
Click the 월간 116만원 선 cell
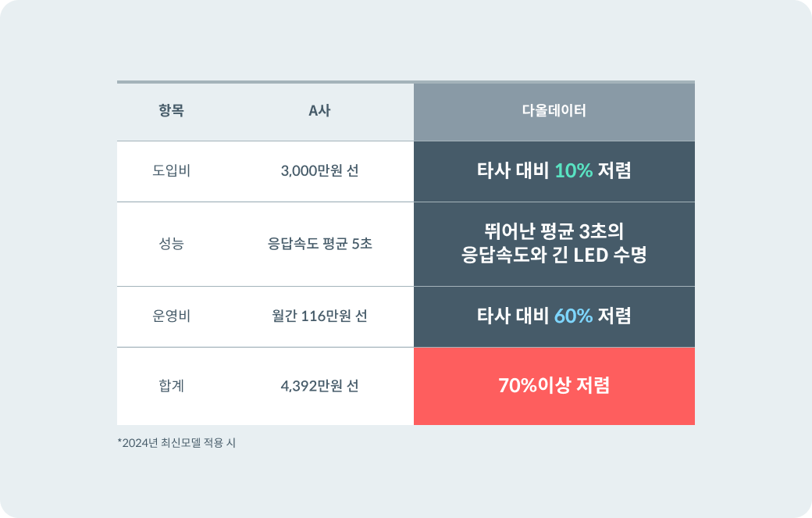(x=319, y=316)
